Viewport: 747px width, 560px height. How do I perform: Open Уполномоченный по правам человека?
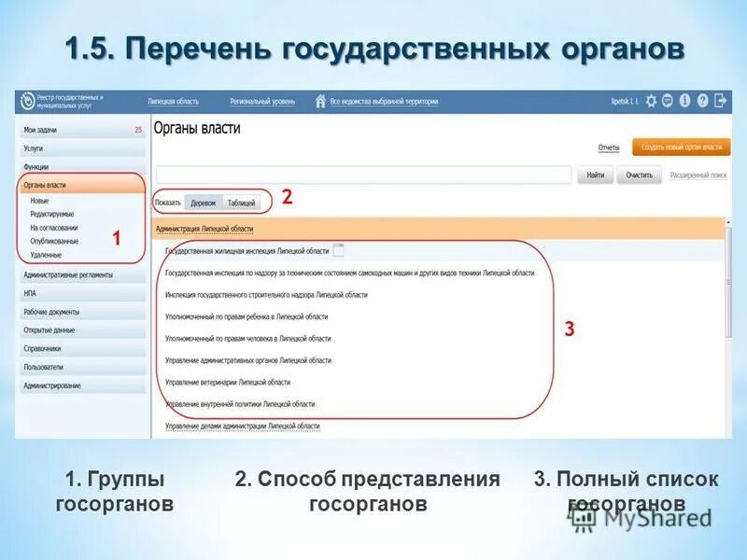247,339
